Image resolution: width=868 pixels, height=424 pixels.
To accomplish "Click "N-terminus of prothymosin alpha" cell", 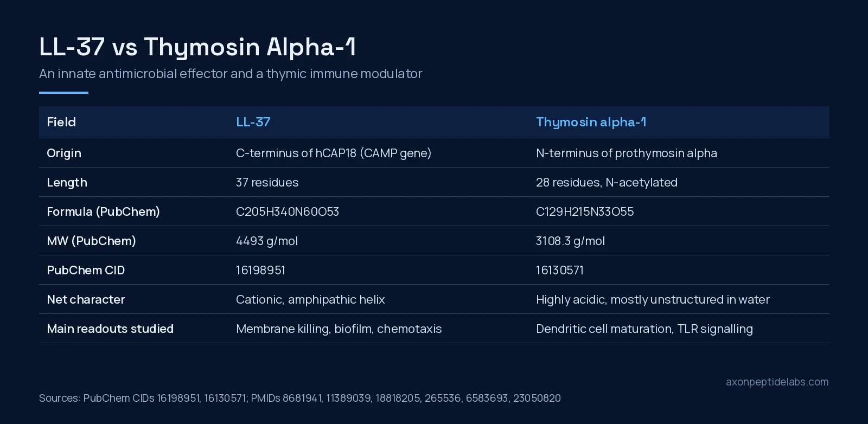I will click(627, 153).
